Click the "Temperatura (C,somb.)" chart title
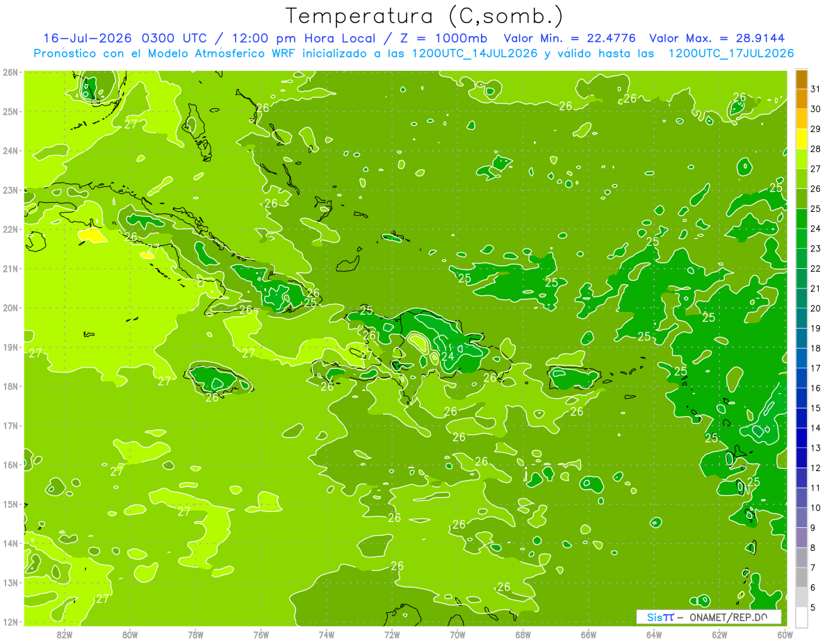 (x=425, y=16)
